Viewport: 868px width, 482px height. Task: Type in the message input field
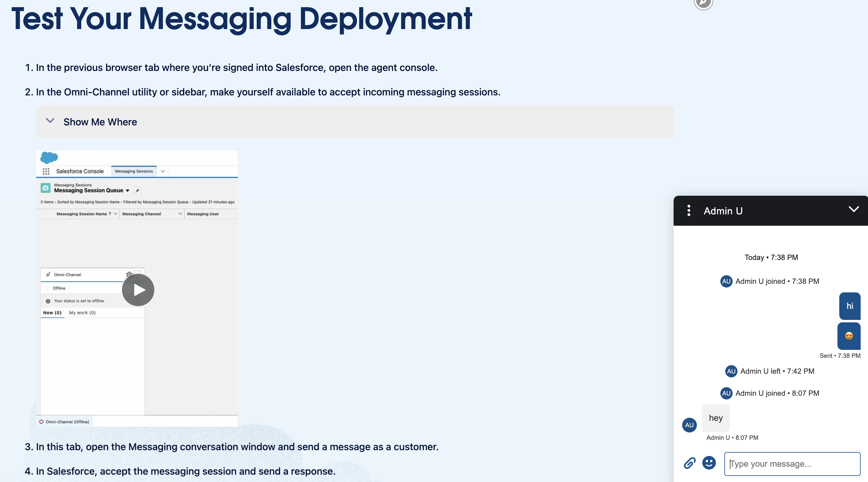[x=792, y=464]
